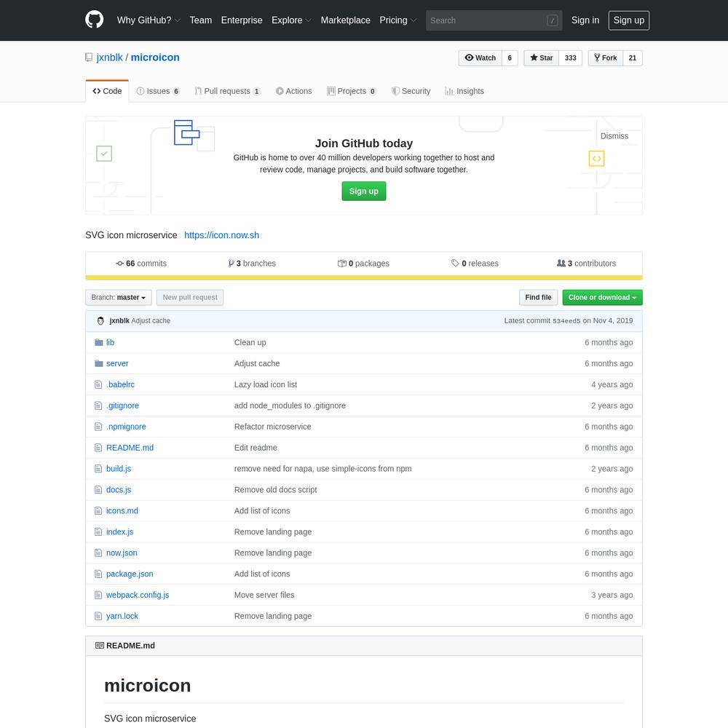The height and width of the screenshot is (728, 728).
Task: Click the GitHub octocat logo
Action: tap(94, 20)
